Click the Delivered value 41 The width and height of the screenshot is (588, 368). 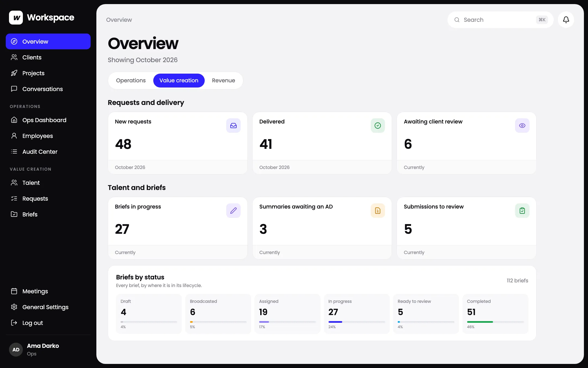coord(266,144)
